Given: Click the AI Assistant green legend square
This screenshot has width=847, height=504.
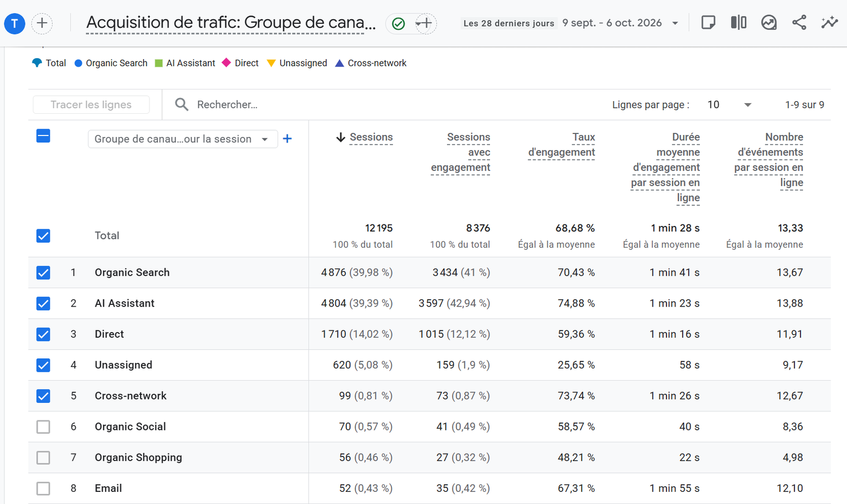Looking at the screenshot, I should tap(158, 63).
